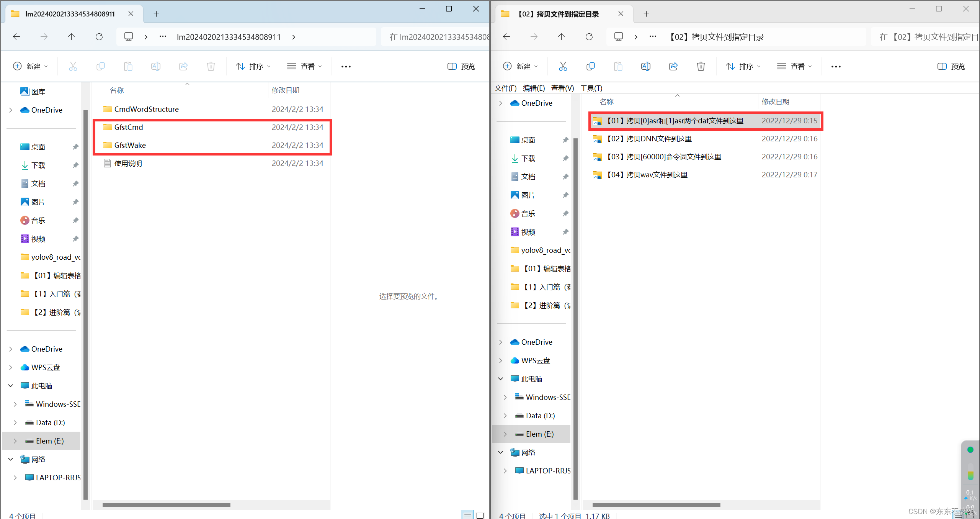Open the 工具(T) menu

(x=591, y=88)
